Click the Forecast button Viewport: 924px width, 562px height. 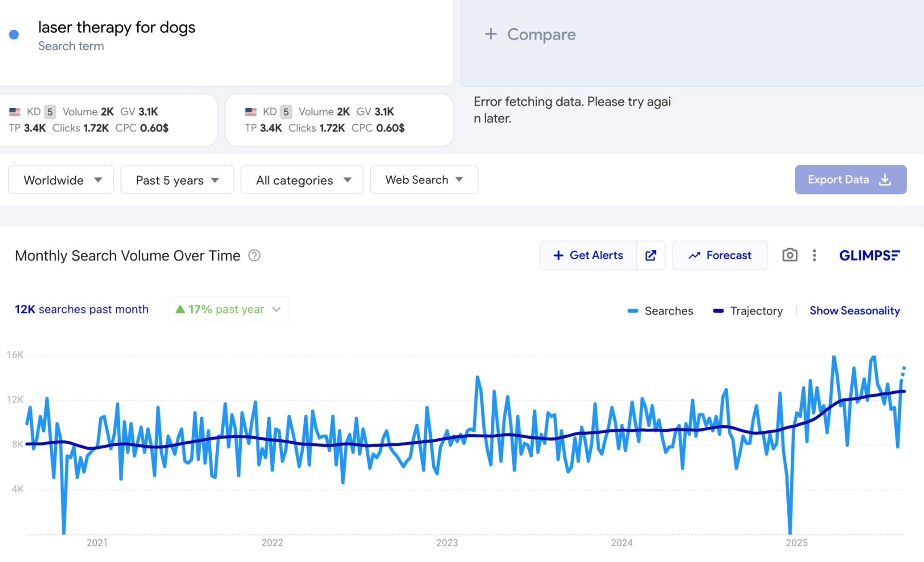719,255
